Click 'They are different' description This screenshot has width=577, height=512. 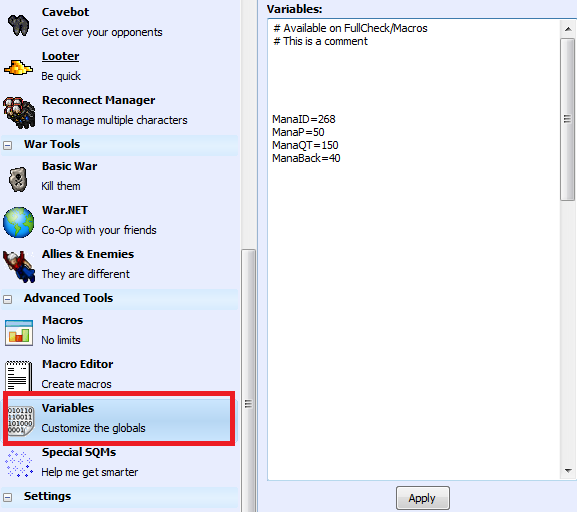(x=85, y=274)
